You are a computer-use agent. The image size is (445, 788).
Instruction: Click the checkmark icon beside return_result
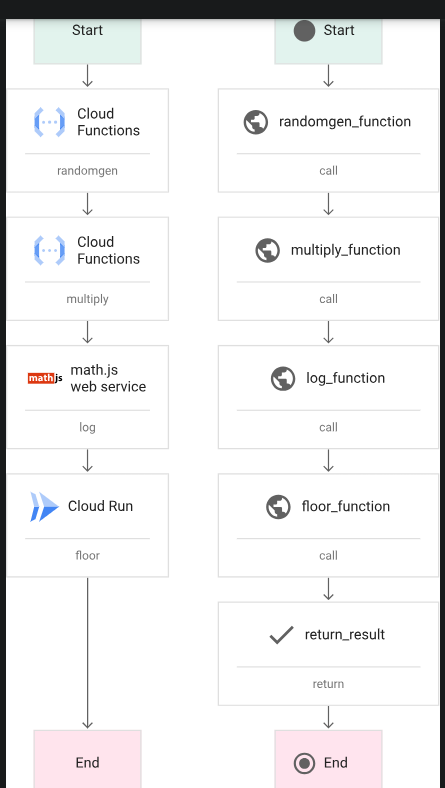282,635
